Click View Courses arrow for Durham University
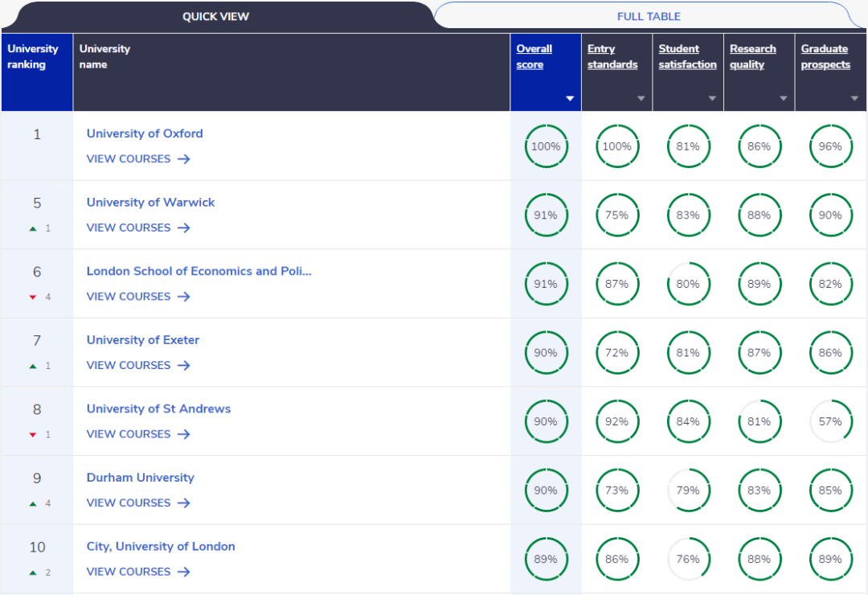Screen dimensions: 868x595 tap(184, 503)
